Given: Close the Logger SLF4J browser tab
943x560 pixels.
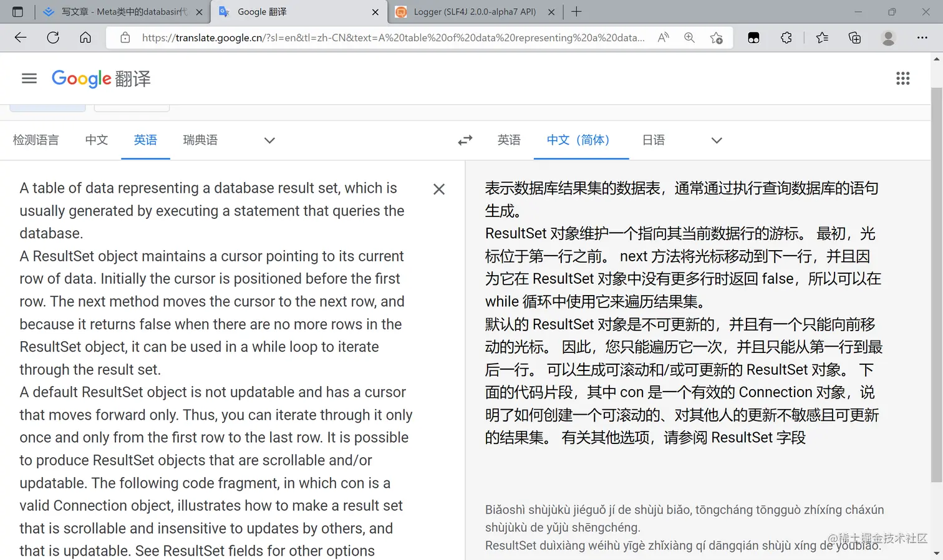Looking at the screenshot, I should coord(551,12).
